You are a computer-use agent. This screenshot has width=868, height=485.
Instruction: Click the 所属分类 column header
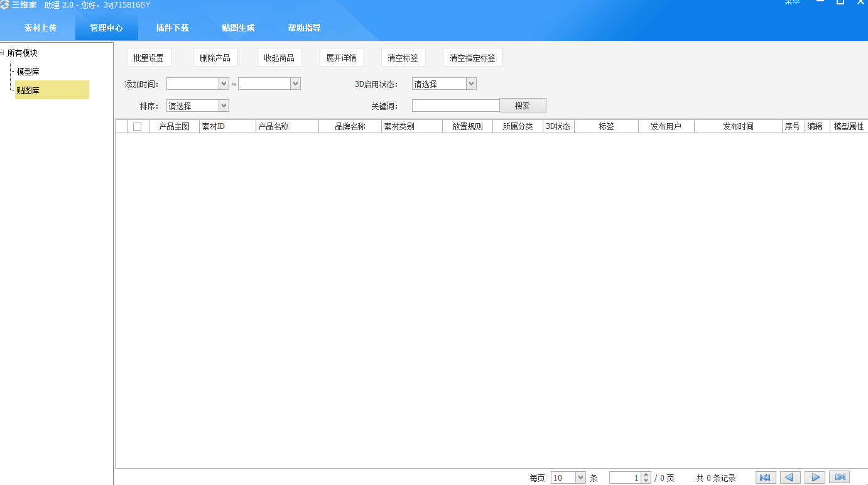(x=518, y=126)
